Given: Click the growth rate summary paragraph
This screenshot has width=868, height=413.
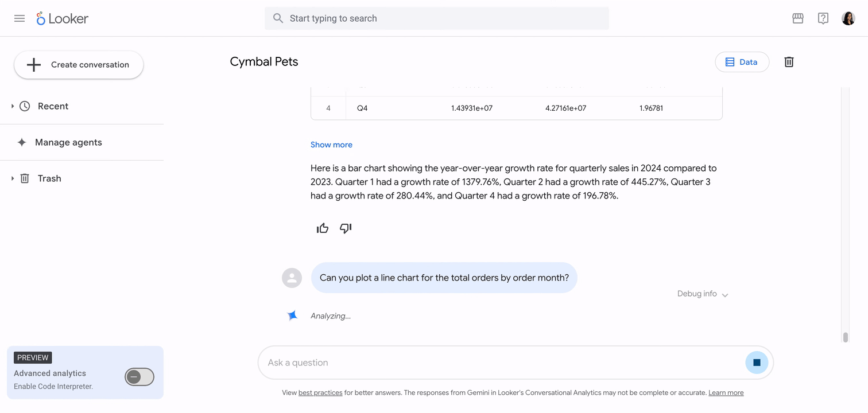Looking at the screenshot, I should click(514, 182).
